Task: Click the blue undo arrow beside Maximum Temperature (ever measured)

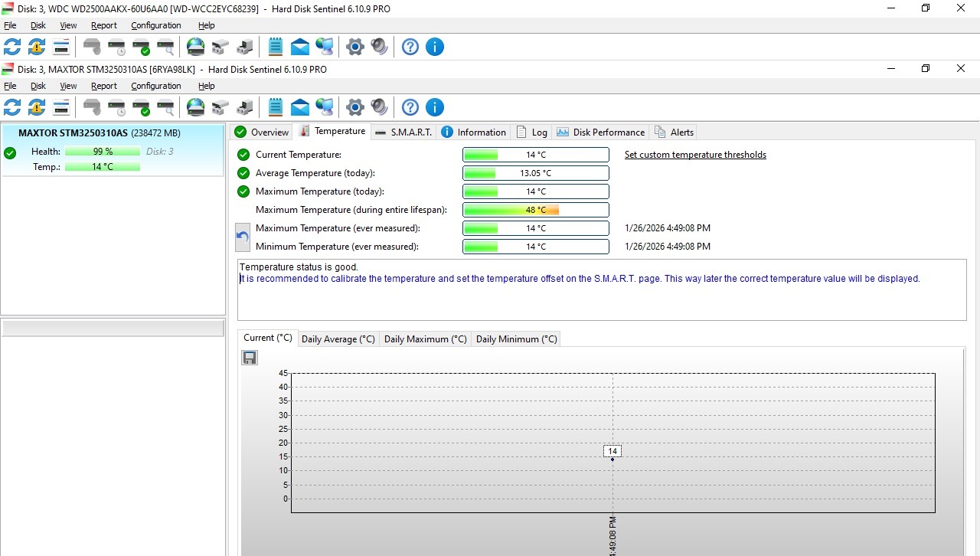Action: [243, 237]
